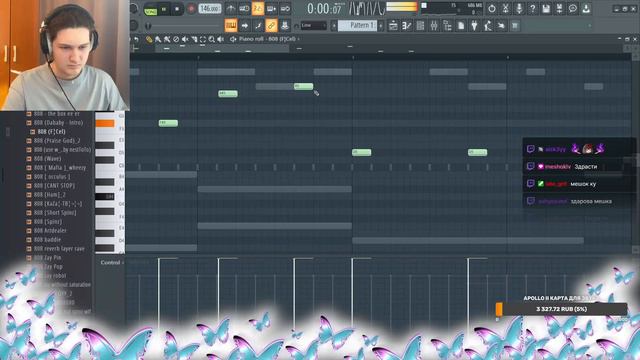This screenshot has width=640, height=360.
Task: Select the piano roll zoom tool
Action: [212, 39]
